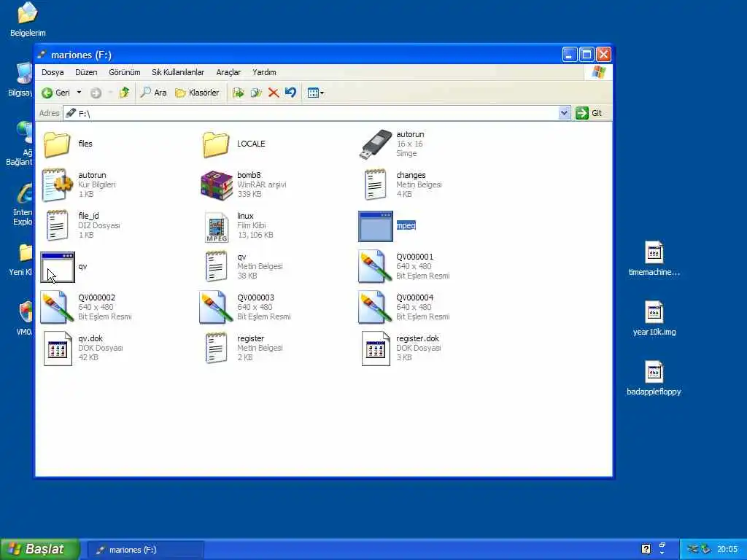Click the mariones (F:) taskbar button
The height and width of the screenshot is (560, 747).
tap(146, 550)
